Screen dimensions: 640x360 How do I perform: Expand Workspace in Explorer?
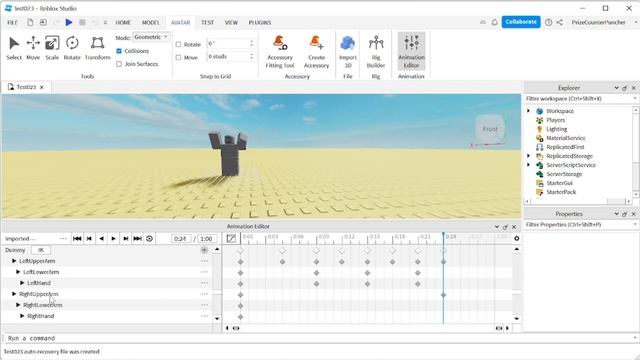coord(529,111)
